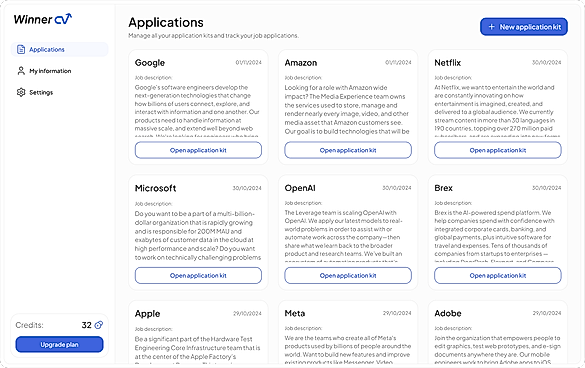The height and width of the screenshot is (368, 585).
Task: Click the Winner CV logo
Action: point(43,19)
